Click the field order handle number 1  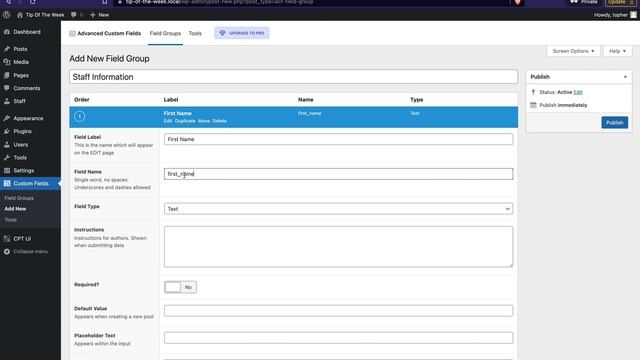tap(80, 117)
